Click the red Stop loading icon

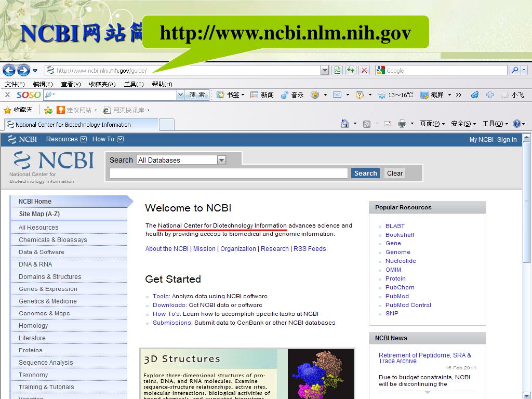click(364, 70)
